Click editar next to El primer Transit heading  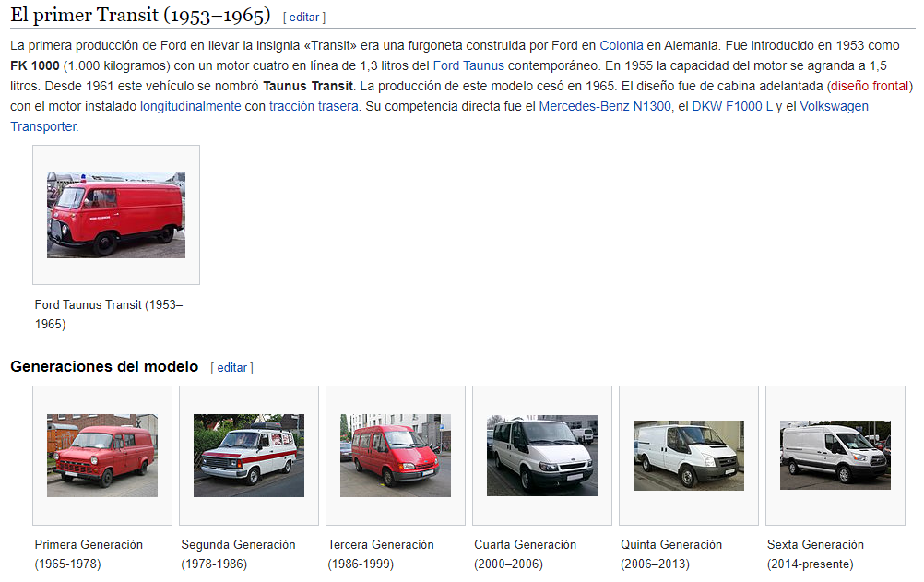304,18
